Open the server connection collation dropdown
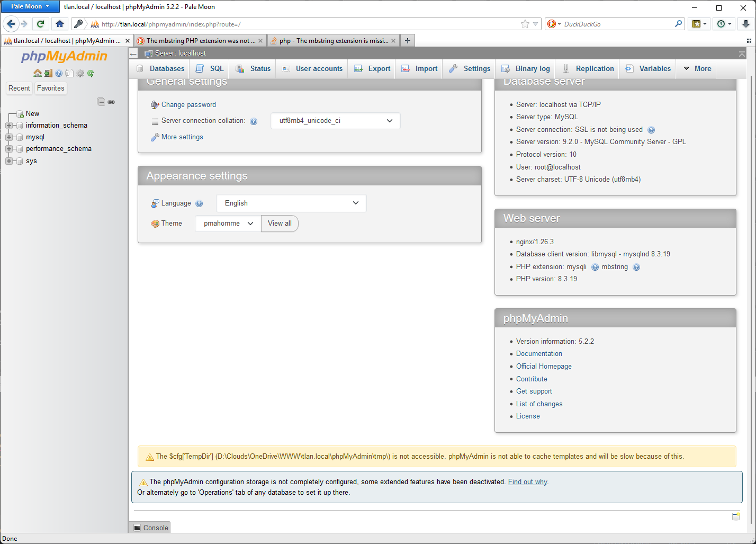 pos(335,121)
